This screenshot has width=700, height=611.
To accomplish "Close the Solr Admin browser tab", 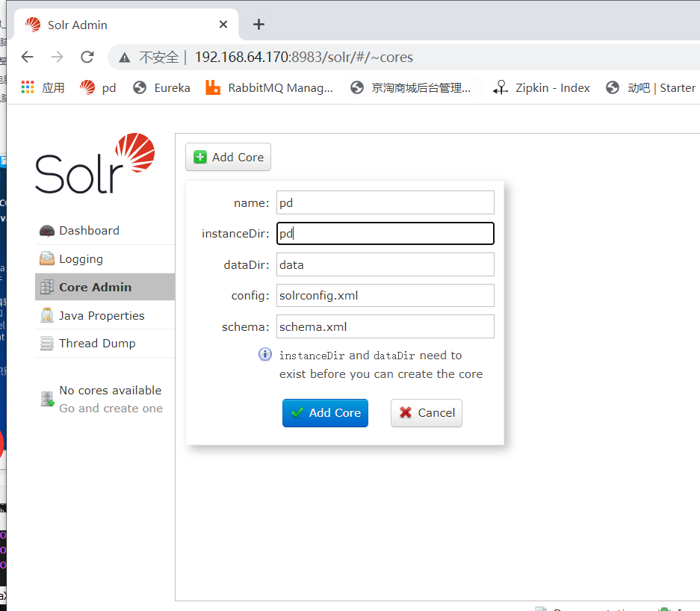I will (x=223, y=25).
